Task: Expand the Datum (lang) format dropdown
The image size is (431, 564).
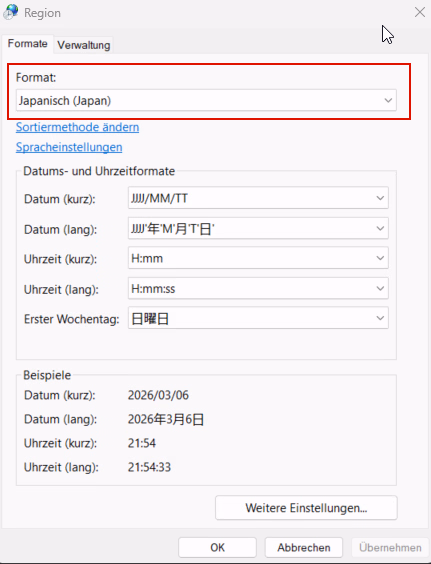Action: [x=258, y=228]
